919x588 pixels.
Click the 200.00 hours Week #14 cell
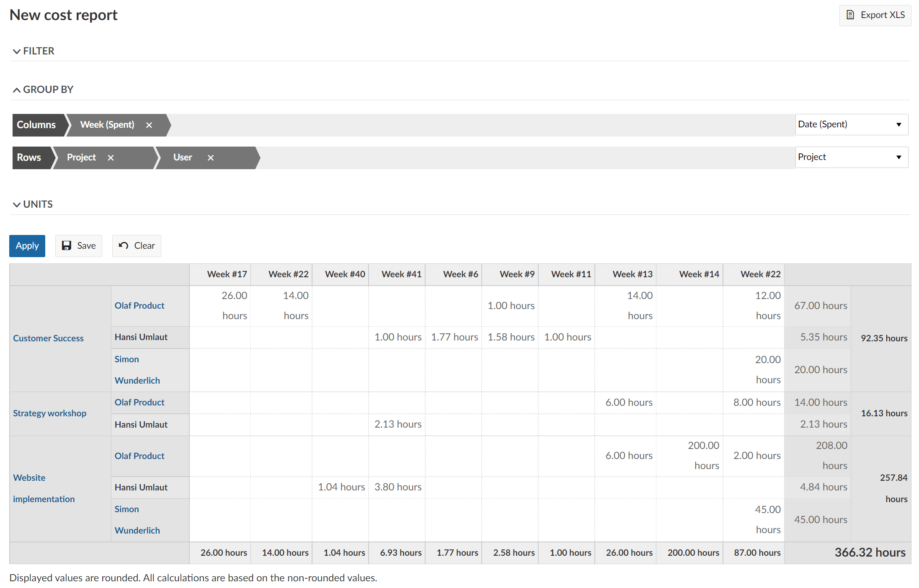703,455
